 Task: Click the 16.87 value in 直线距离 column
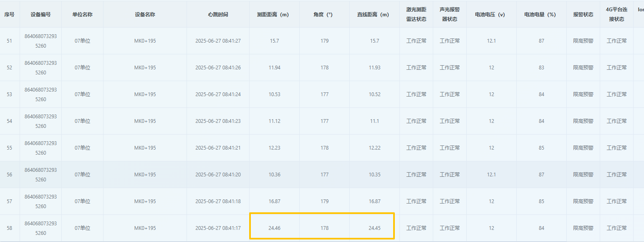[x=374, y=201]
